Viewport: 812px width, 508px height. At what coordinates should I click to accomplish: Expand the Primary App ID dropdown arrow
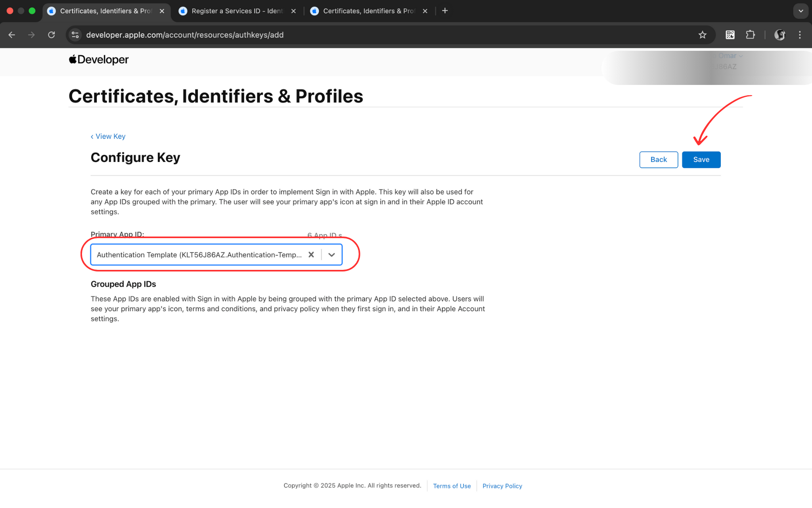click(x=331, y=255)
